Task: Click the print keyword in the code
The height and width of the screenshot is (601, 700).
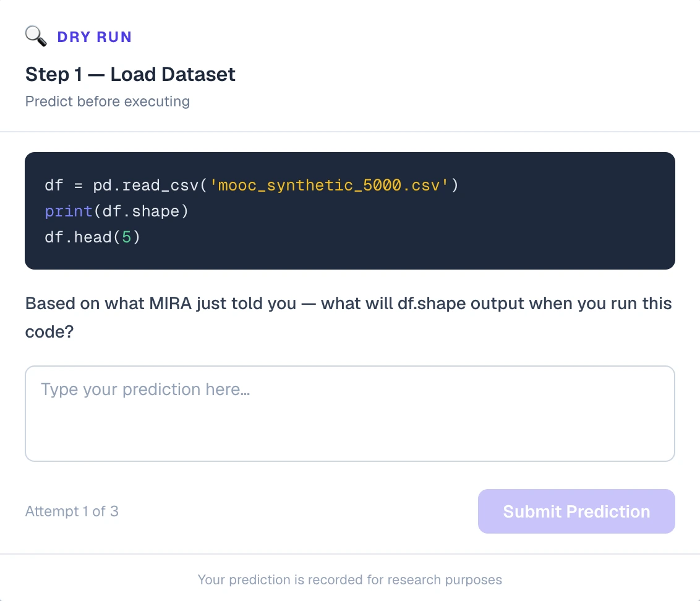Action: (68, 211)
